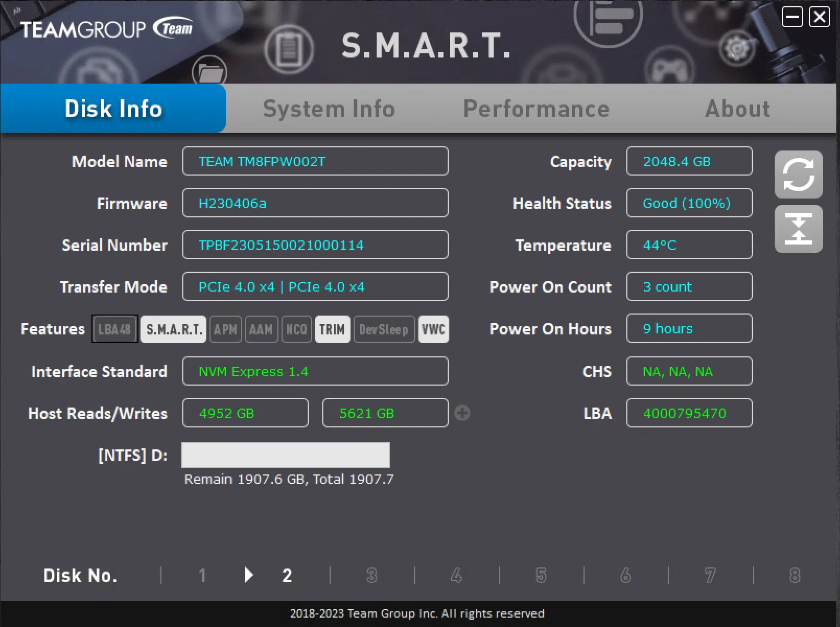Open the Performance tab
The height and width of the screenshot is (627, 840).
tap(536, 109)
